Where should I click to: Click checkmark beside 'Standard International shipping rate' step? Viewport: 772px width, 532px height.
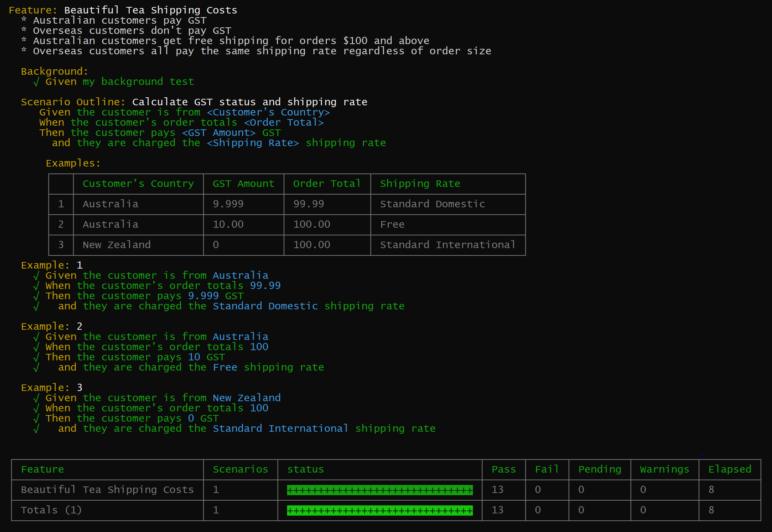click(36, 429)
